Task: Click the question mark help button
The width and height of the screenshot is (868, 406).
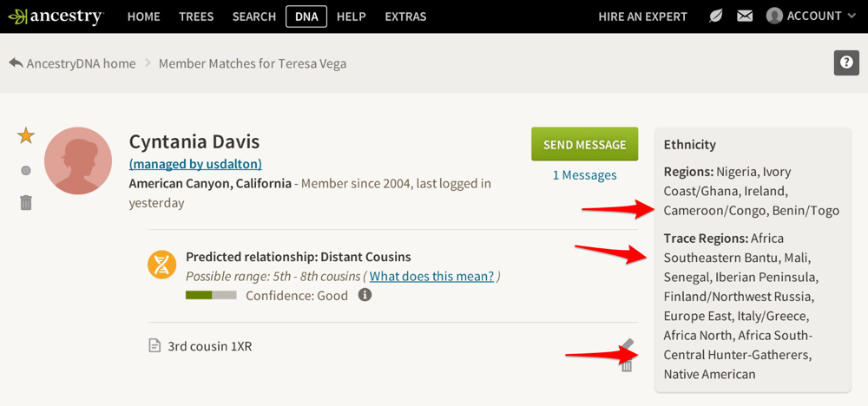Action: click(x=845, y=63)
